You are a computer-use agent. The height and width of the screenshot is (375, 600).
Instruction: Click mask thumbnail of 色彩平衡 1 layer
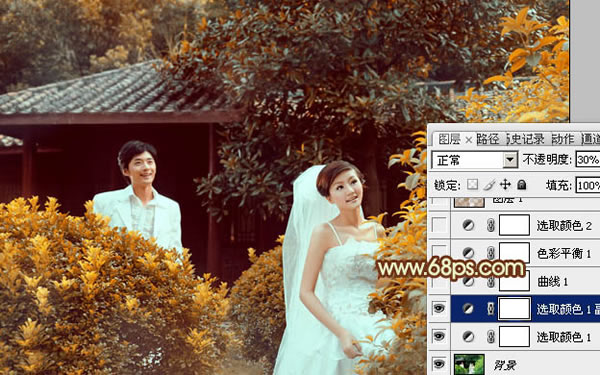click(514, 253)
